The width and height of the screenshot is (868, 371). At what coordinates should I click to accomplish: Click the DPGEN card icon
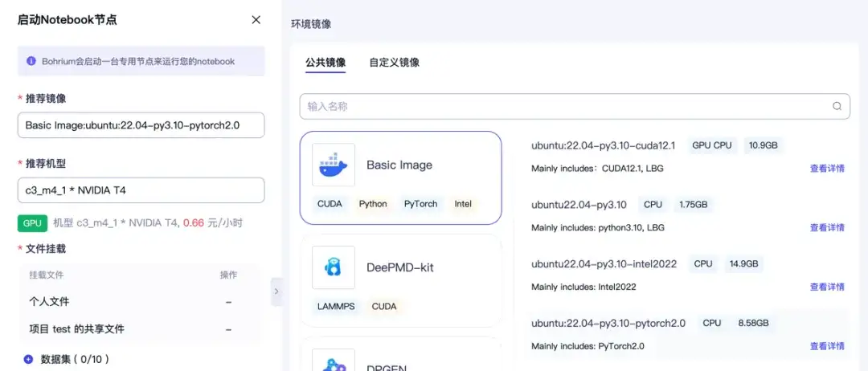(x=334, y=360)
